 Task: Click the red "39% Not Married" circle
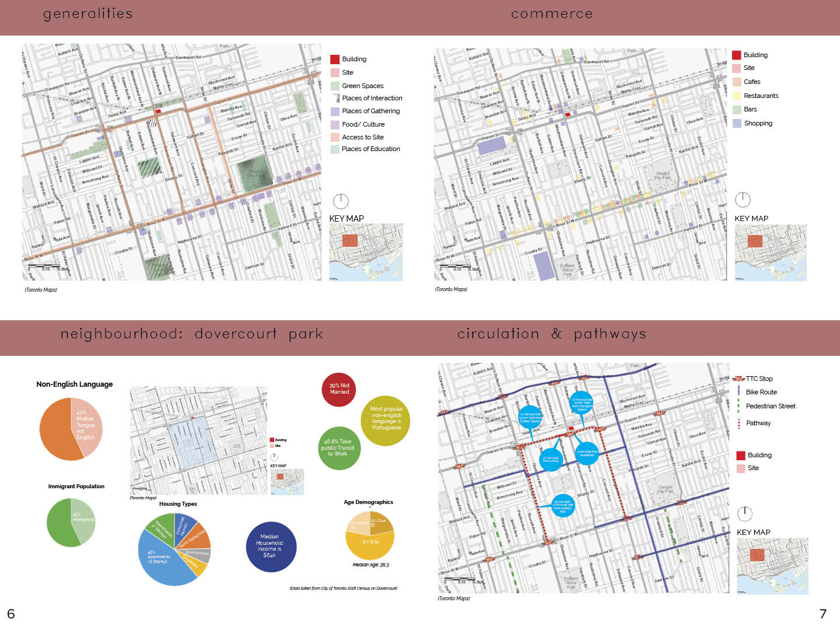point(339,389)
